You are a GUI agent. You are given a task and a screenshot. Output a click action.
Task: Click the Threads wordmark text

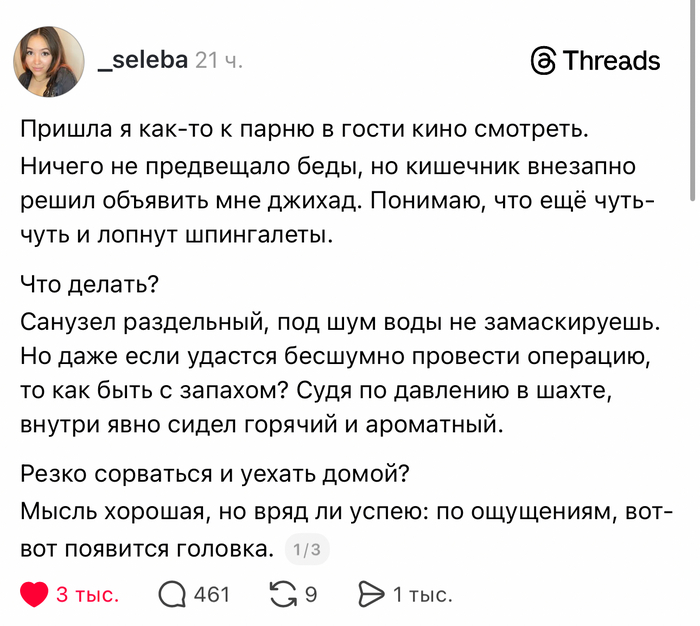pos(611,60)
